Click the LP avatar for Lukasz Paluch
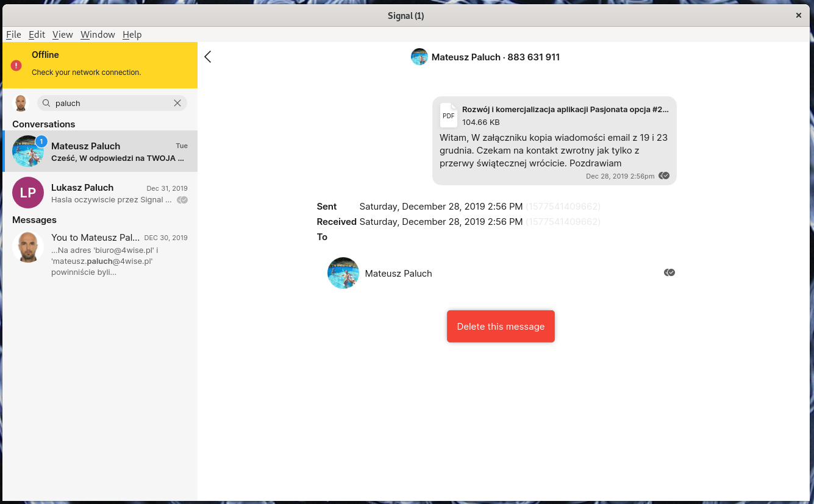Viewport: 814px width, 504px height. (x=28, y=193)
